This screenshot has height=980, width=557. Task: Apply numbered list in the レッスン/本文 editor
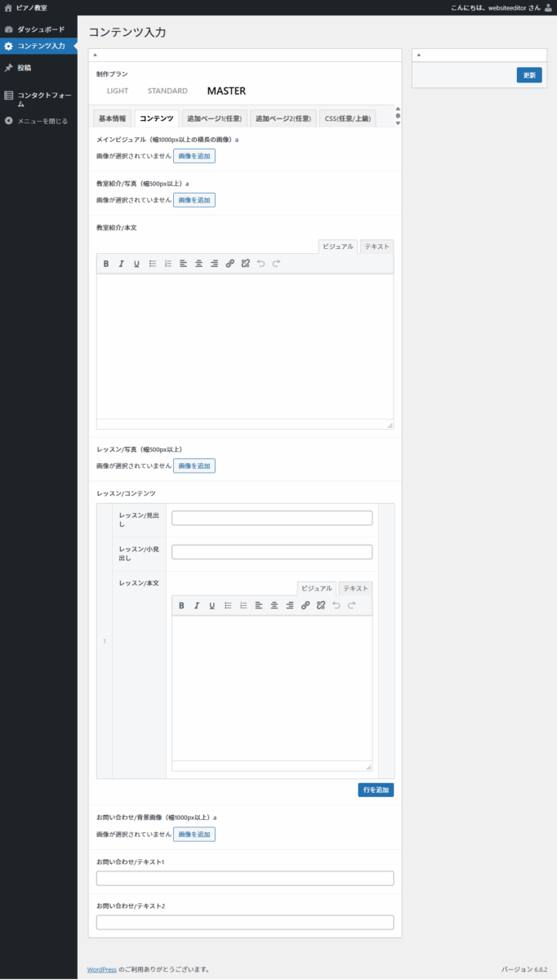(x=243, y=605)
